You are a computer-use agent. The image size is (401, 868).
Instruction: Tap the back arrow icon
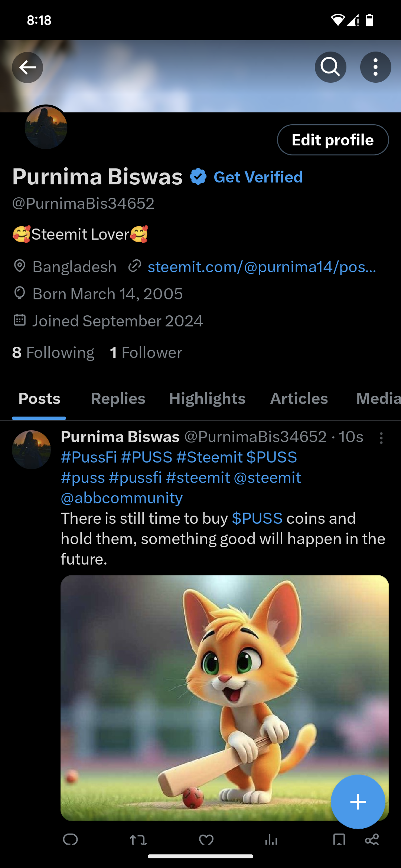pyautogui.click(x=27, y=67)
